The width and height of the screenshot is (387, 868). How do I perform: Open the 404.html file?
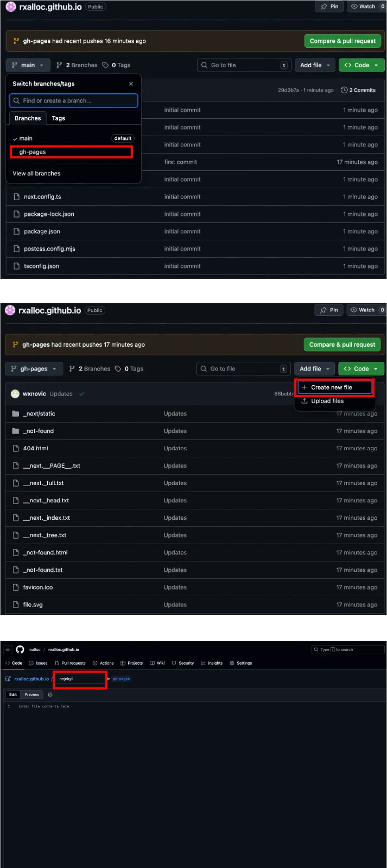pos(35,449)
